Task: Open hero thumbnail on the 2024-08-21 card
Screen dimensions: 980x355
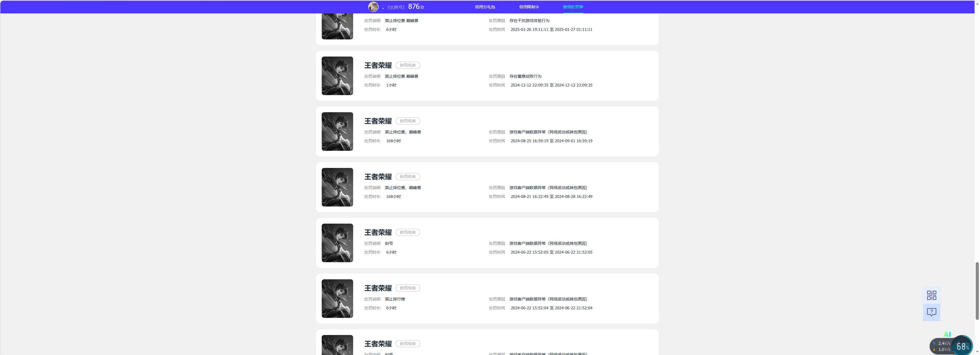Action: click(x=337, y=187)
